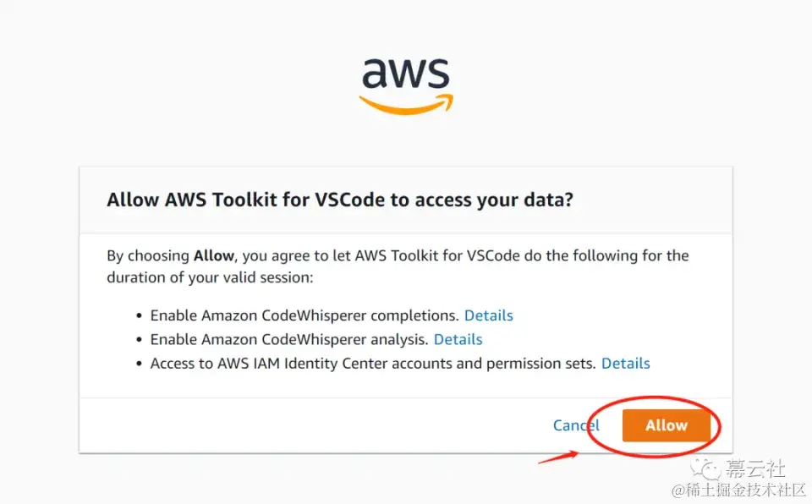Open Details for CodeWhisperer analysis

coord(458,339)
